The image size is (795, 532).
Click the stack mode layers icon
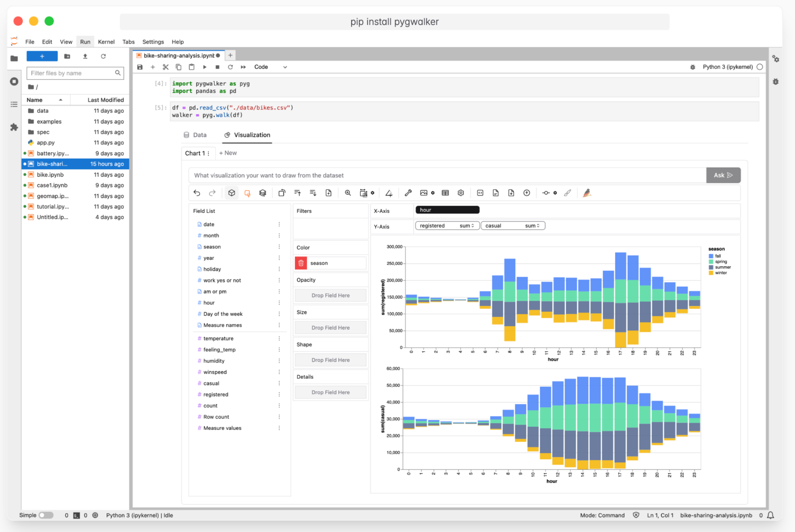[x=263, y=193]
